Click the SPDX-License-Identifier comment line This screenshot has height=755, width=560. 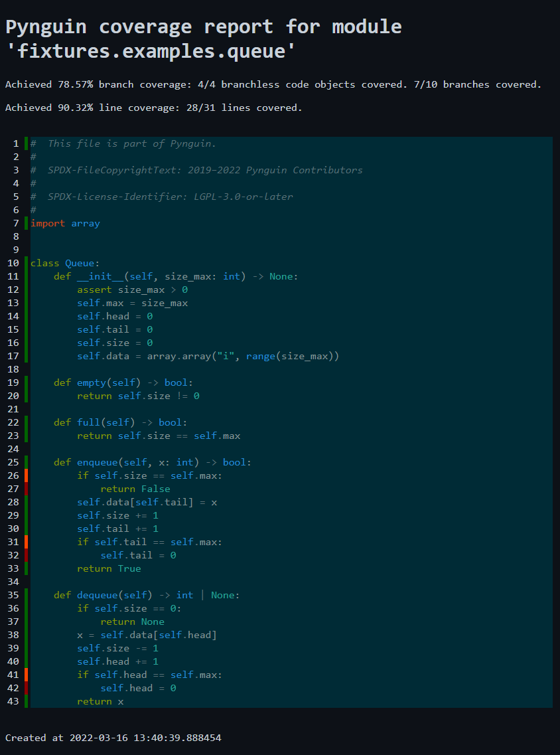[x=162, y=197]
